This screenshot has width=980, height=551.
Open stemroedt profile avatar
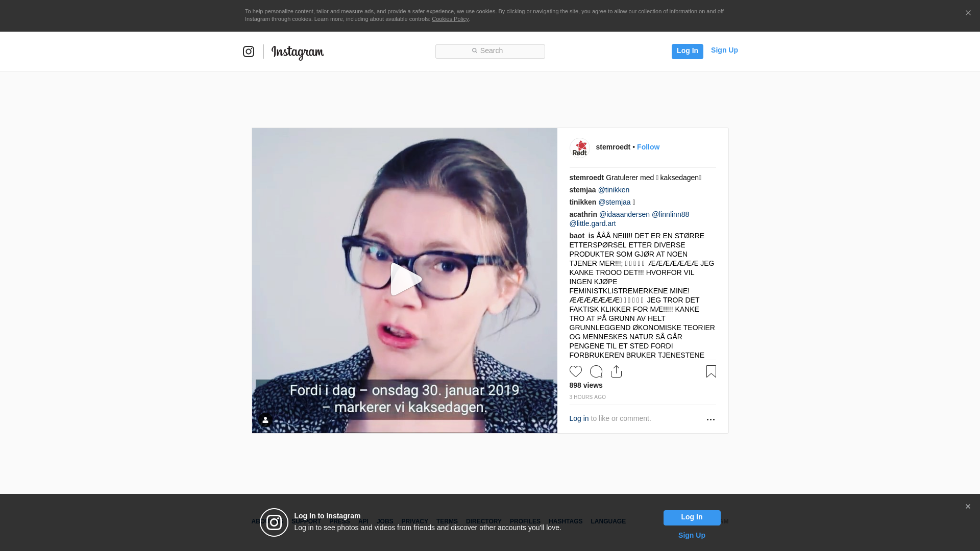579,147
